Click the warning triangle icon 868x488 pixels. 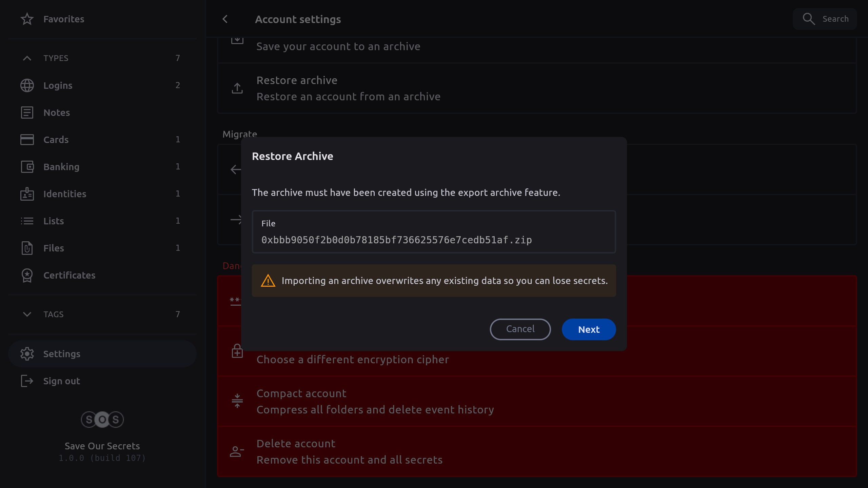(268, 281)
